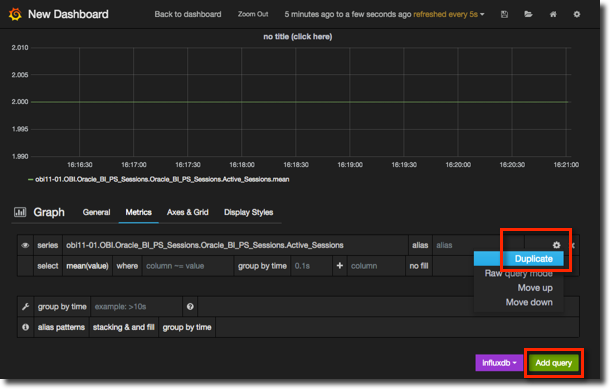
Task: Focus the group-by column field
Action: pyautogui.click(x=376, y=266)
